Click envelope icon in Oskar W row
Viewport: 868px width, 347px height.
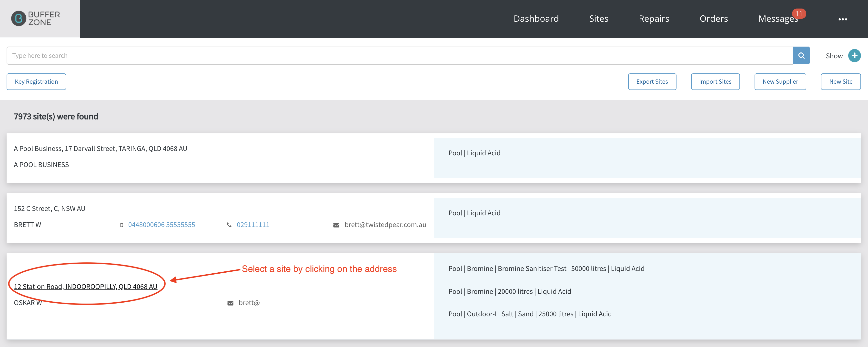click(231, 303)
